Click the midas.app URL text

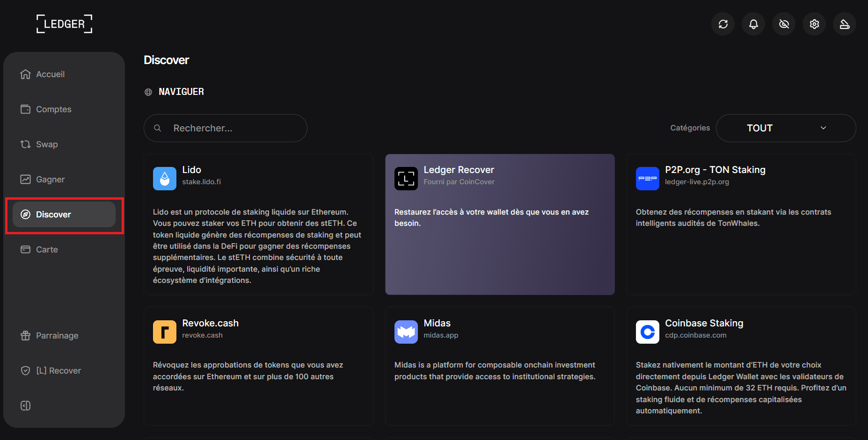[441, 335]
